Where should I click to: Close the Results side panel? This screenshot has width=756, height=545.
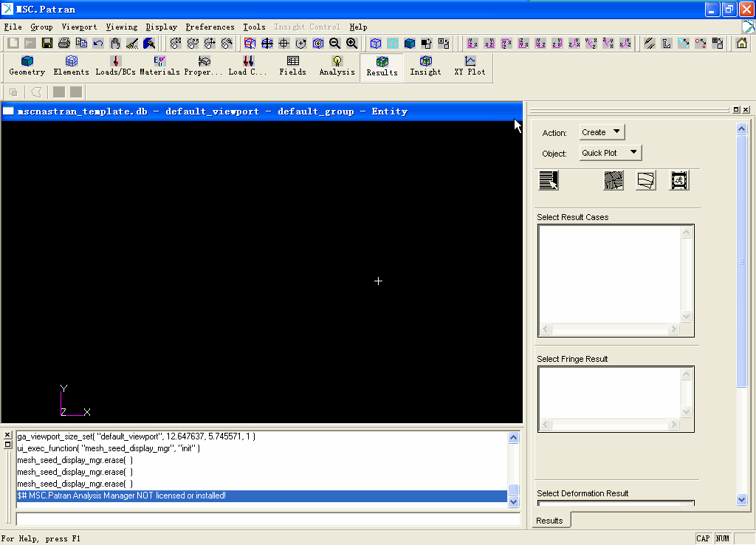(x=746, y=109)
